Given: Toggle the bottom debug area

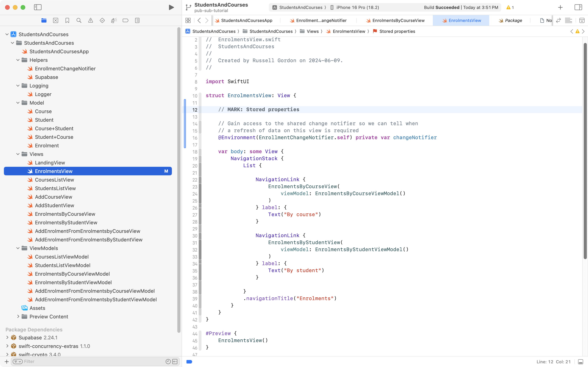Looking at the screenshot, I should pyautogui.click(x=580, y=362).
